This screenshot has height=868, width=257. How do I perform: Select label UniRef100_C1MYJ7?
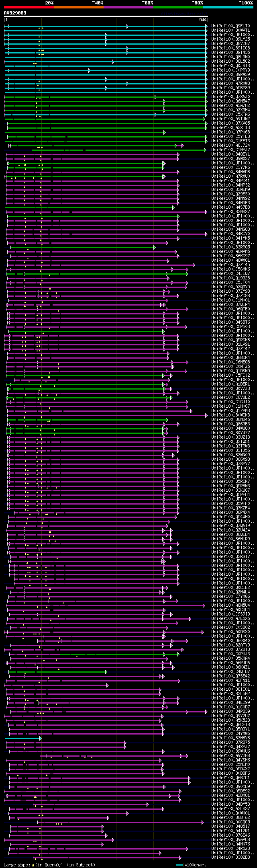click(230, 150)
